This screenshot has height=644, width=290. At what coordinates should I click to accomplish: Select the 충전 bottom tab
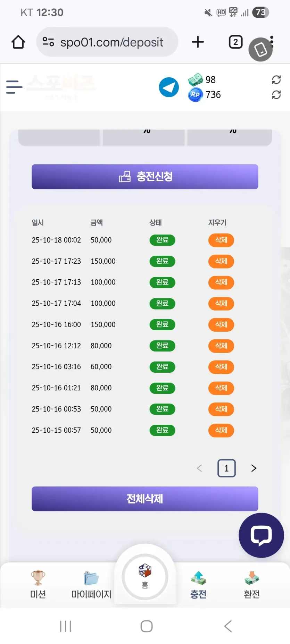(198, 585)
